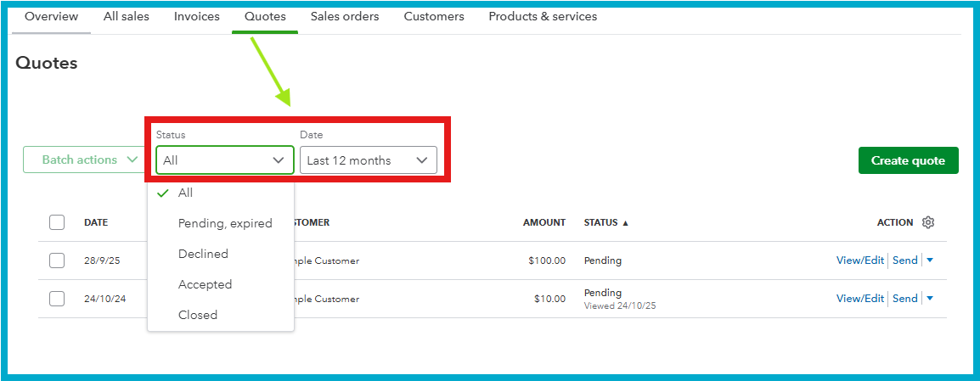The height and width of the screenshot is (381, 980).
Task: Expand action arrow for the $10.00 quote
Action: click(x=930, y=299)
